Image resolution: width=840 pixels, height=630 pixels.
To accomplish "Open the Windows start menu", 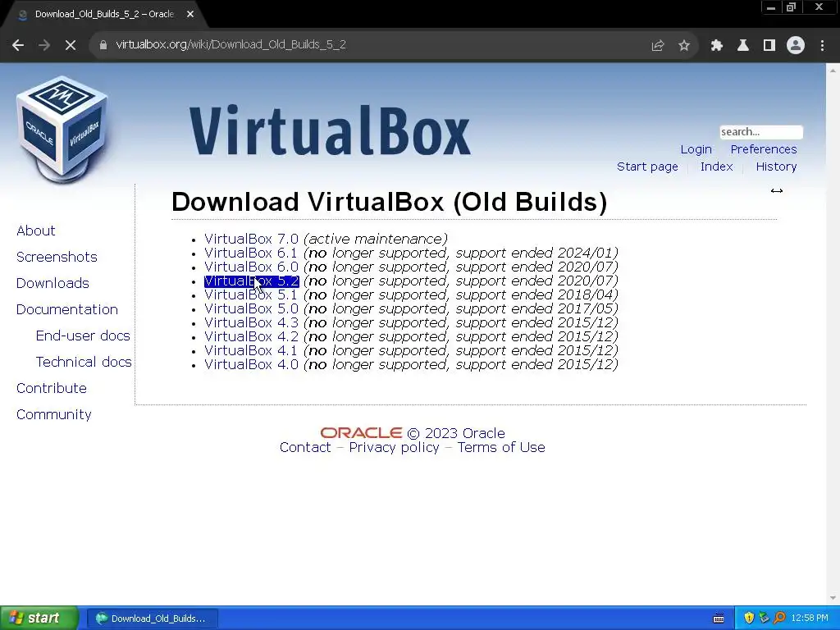I will (x=39, y=619).
